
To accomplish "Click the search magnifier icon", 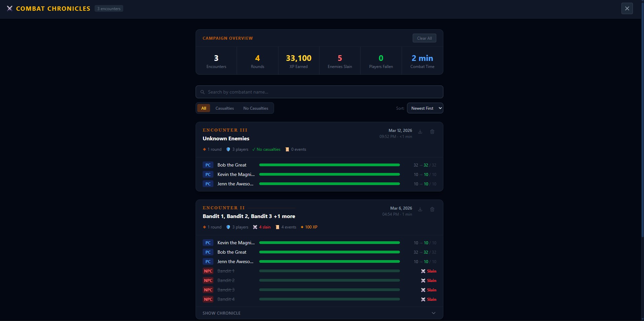I will [202, 92].
